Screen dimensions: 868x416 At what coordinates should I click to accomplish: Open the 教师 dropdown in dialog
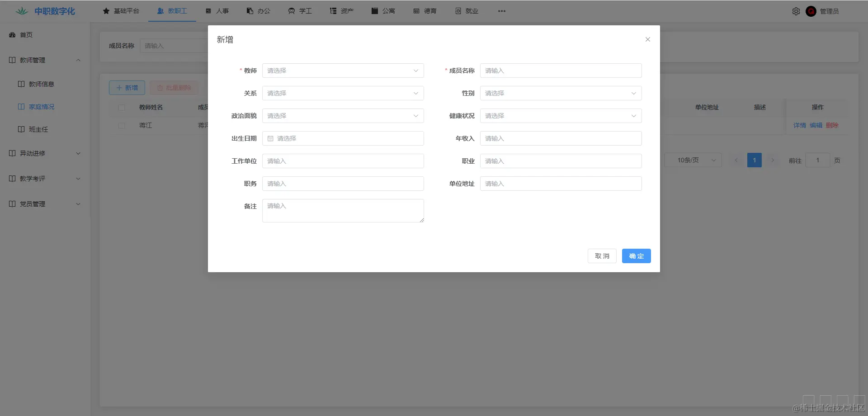pos(343,71)
